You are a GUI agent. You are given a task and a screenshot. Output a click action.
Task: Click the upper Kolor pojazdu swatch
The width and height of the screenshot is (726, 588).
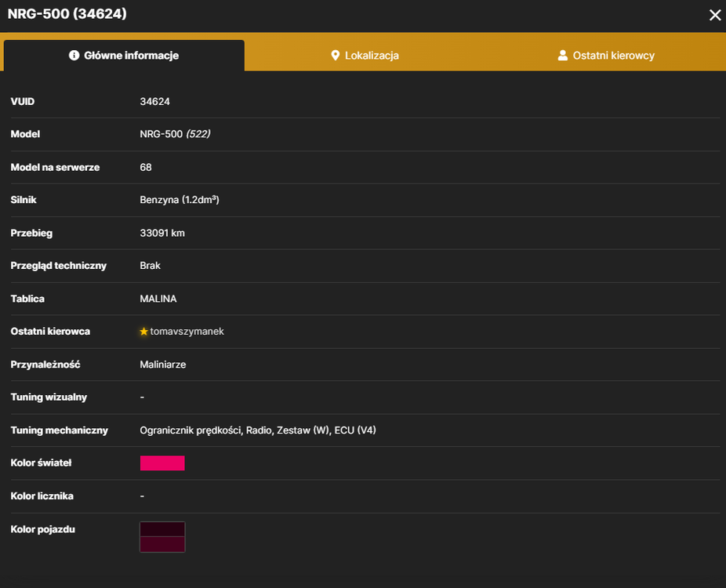click(162, 529)
